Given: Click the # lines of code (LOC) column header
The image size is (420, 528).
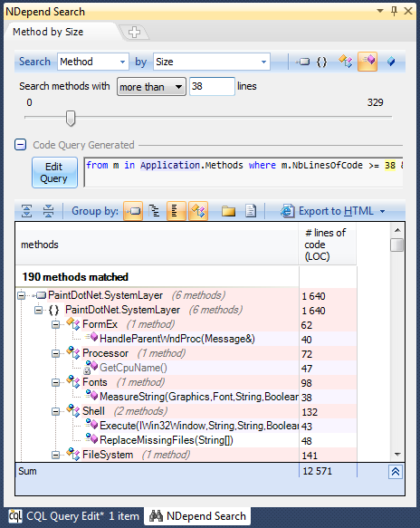Looking at the screenshot, I should (x=328, y=245).
